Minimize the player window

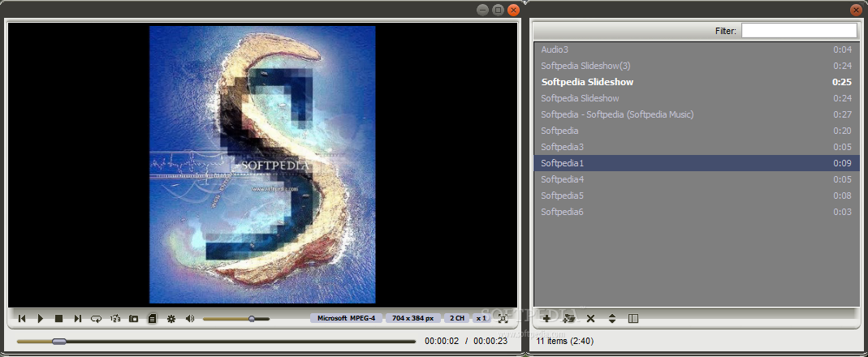[482, 10]
